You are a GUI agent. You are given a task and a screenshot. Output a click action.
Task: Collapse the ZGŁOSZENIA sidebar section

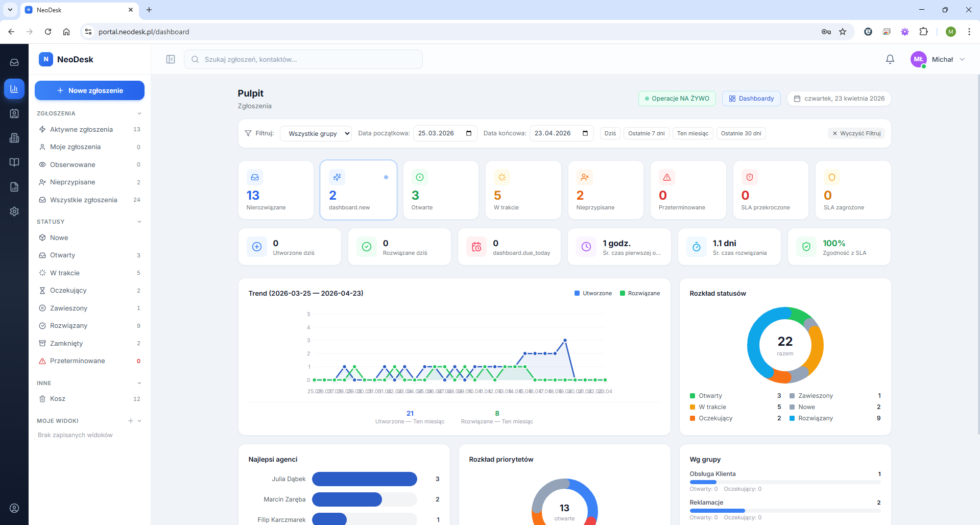pyautogui.click(x=139, y=113)
